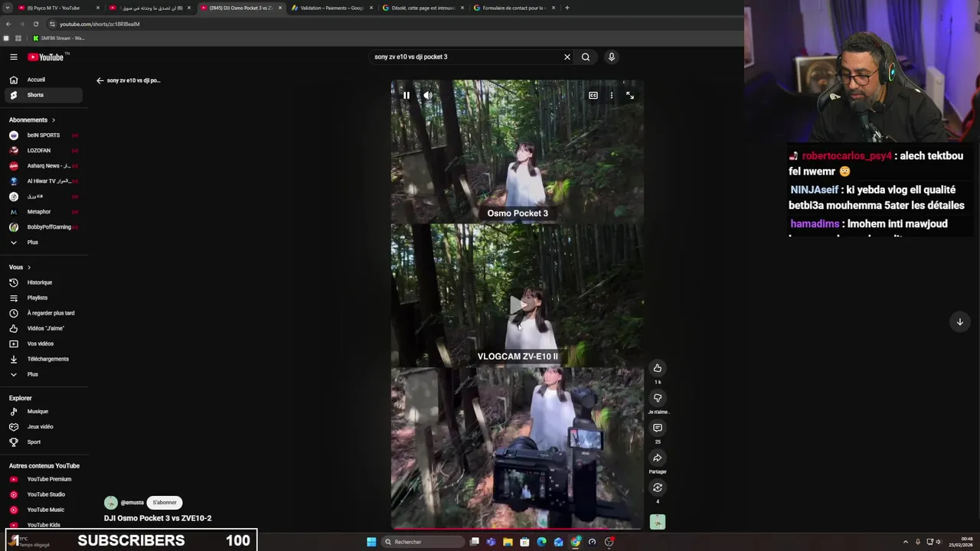This screenshot has height=551, width=980.
Task: Dislike the Short
Action: 658,398
